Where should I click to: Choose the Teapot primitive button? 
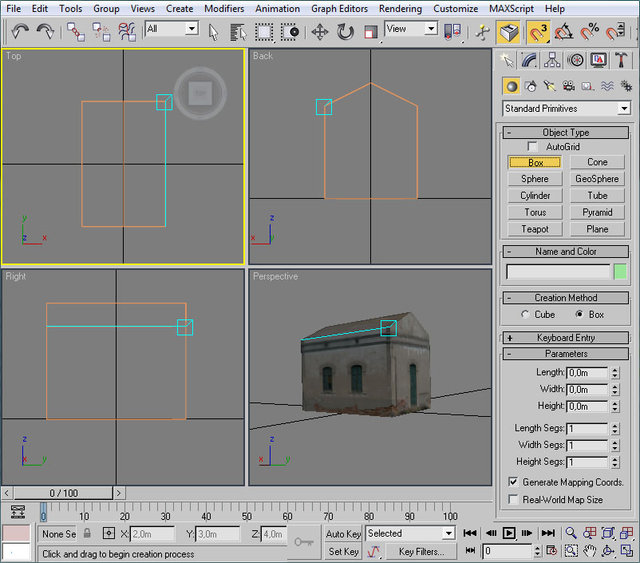click(535, 229)
